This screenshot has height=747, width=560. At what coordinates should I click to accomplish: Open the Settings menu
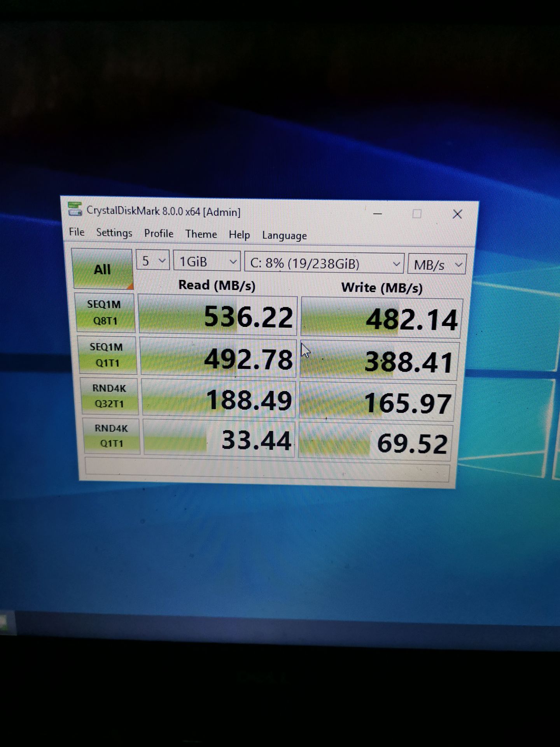click(x=114, y=233)
